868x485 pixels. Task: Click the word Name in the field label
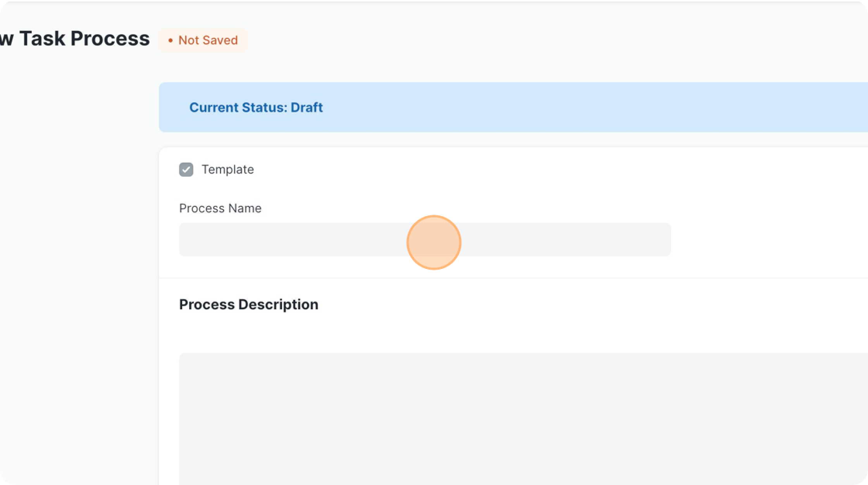(245, 208)
